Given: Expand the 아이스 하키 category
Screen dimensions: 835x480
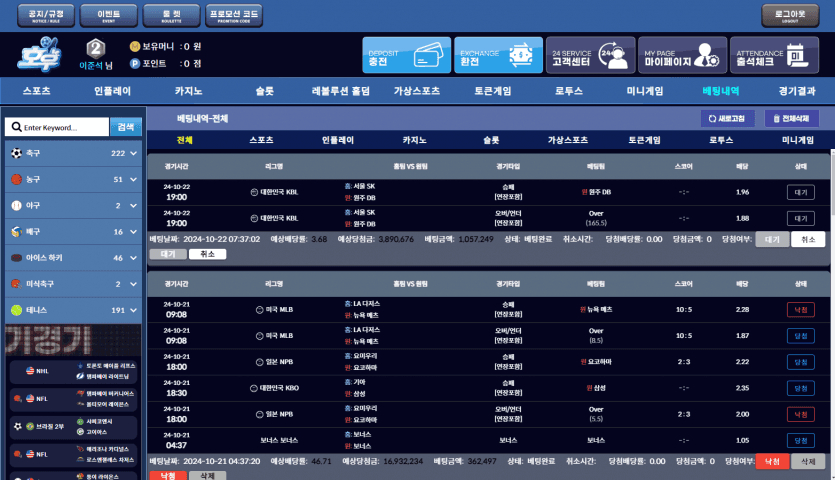Looking at the screenshot, I should (x=134, y=258).
